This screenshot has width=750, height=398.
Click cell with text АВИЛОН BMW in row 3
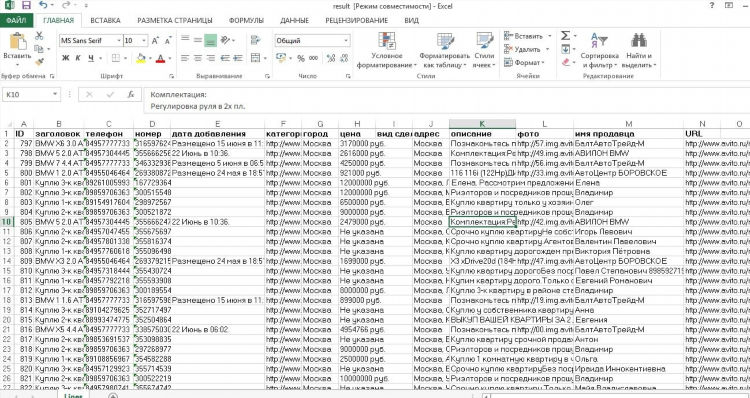[x=629, y=154]
